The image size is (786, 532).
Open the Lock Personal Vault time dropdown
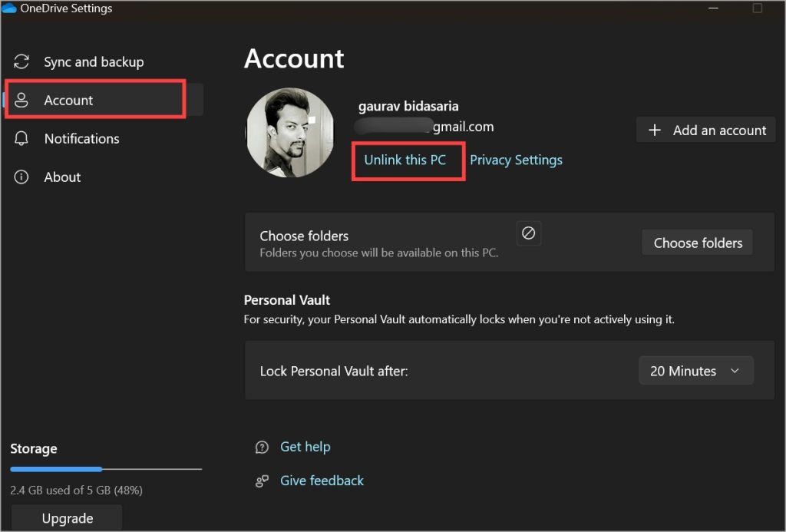[695, 371]
